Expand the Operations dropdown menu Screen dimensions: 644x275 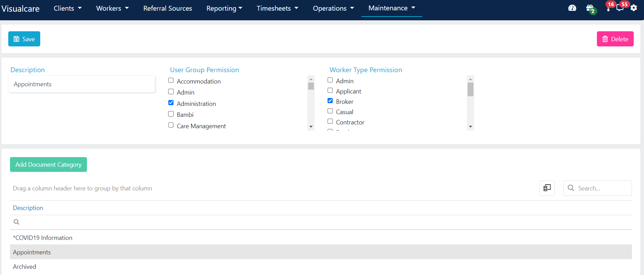pos(333,8)
